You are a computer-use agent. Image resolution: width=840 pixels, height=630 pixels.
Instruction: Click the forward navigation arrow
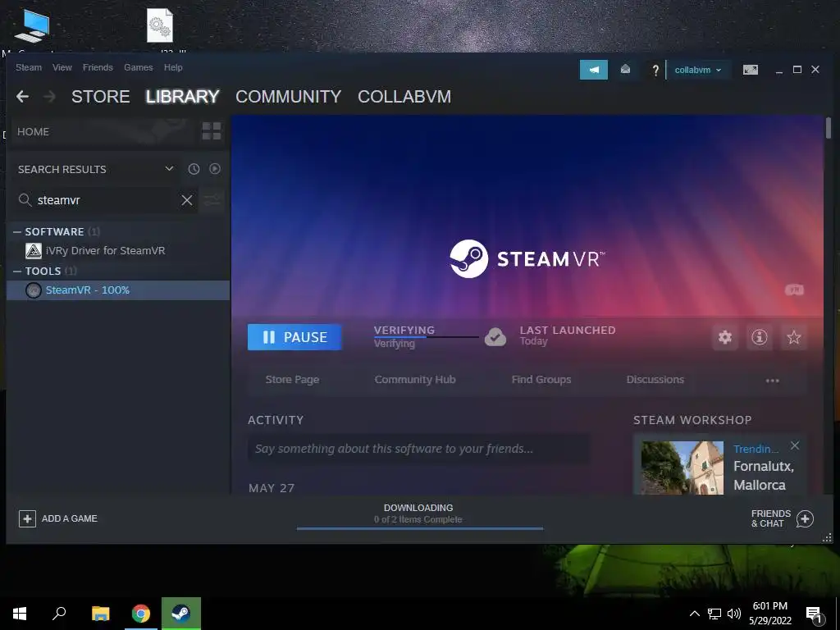point(49,97)
